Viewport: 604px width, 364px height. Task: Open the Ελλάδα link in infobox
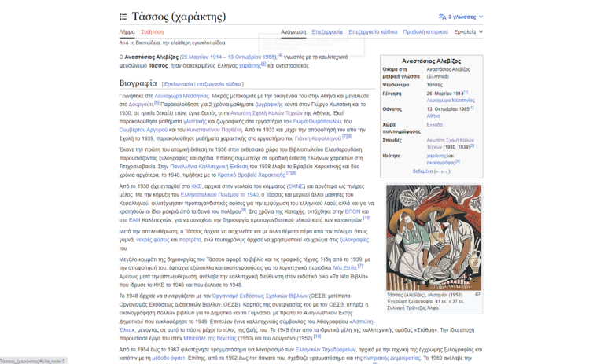coord(434,125)
